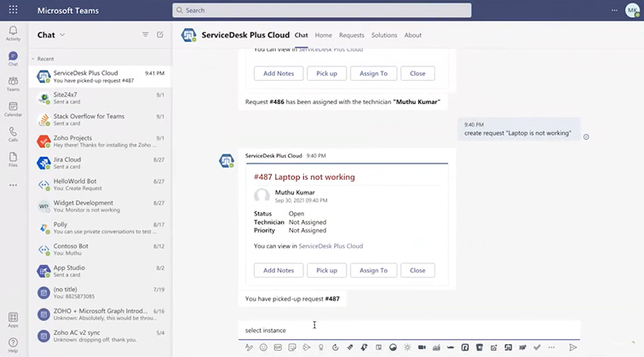The height and width of the screenshot is (357, 644).
Task: Open ServiceDesk Plus Cloud link in #487 card
Action: click(x=331, y=246)
